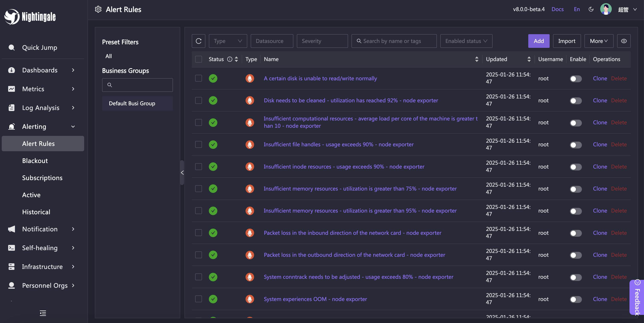
Task: Enable the memory greater than 75% rule toggle
Action: (x=576, y=189)
